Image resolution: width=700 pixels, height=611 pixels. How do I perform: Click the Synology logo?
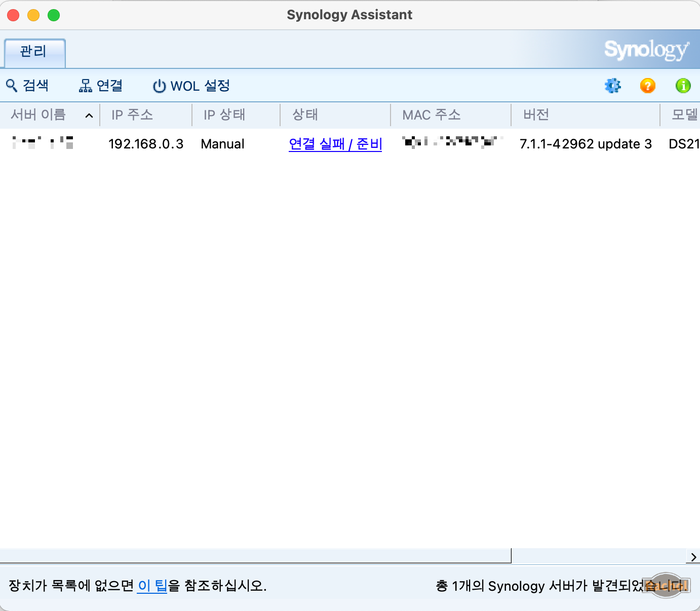(x=646, y=50)
